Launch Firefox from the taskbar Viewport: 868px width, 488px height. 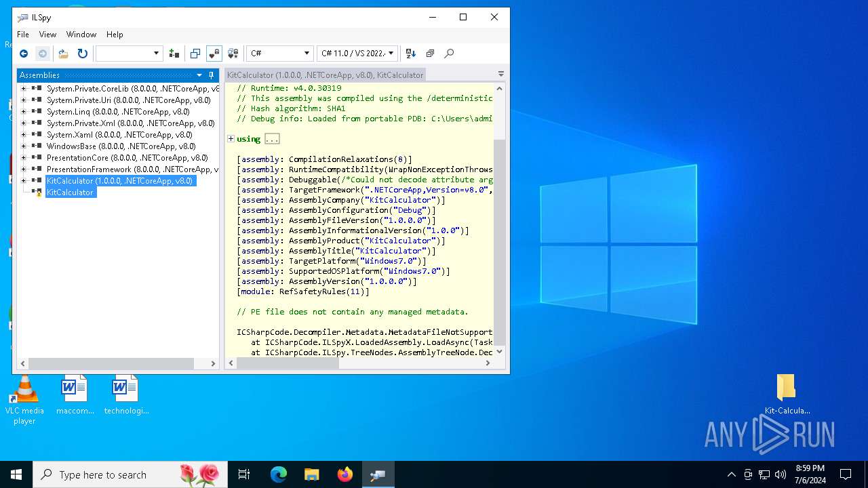point(345,474)
